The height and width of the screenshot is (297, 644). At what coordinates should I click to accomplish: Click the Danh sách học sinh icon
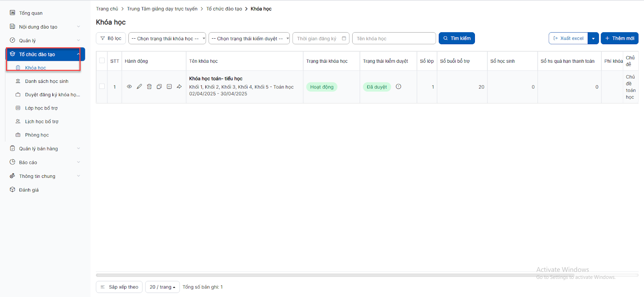pos(18,81)
